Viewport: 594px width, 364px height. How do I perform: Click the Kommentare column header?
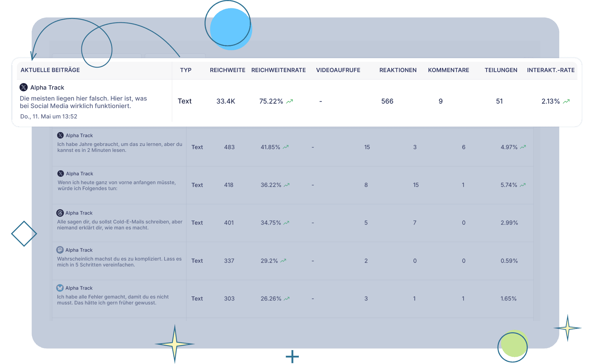click(x=448, y=70)
